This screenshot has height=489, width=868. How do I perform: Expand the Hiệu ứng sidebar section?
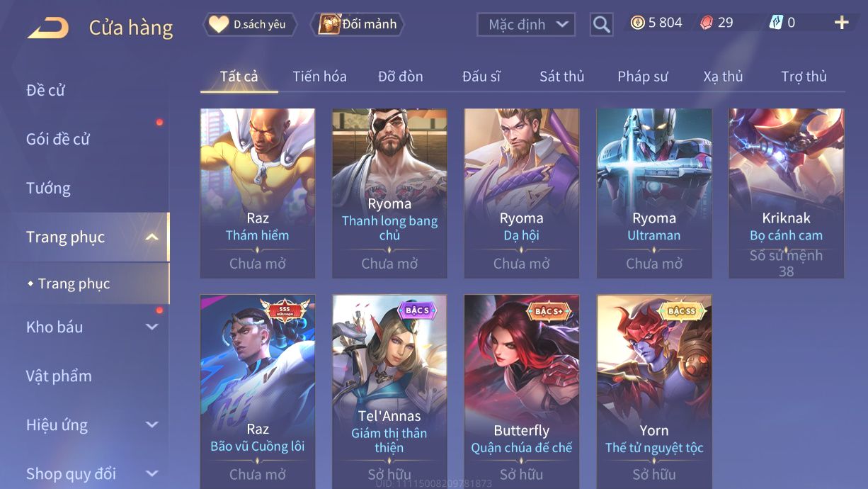pyautogui.click(x=152, y=425)
